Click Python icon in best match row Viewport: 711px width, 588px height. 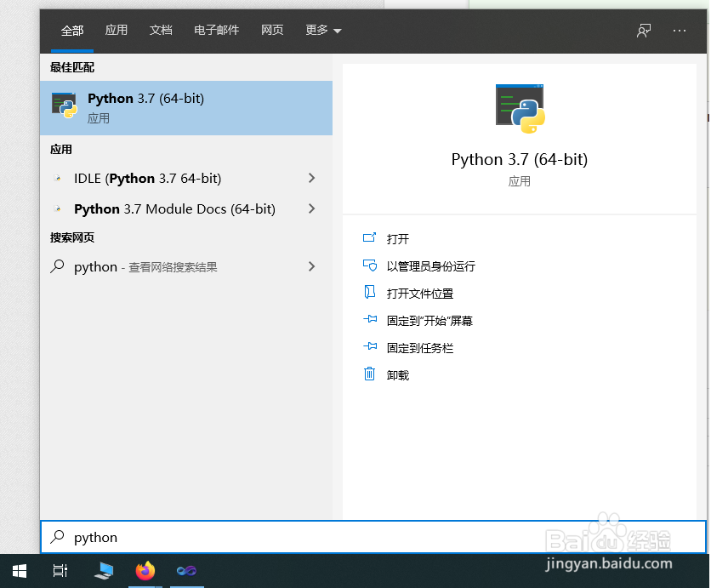[x=65, y=106]
